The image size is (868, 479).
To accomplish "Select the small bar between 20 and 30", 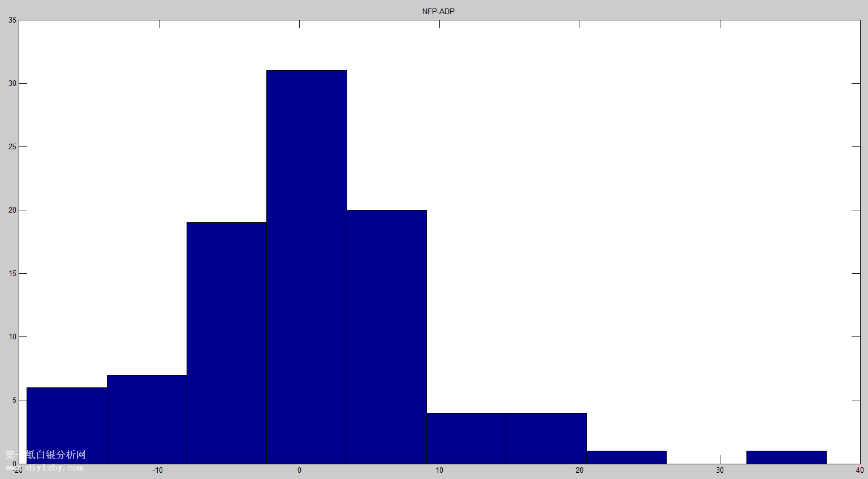I will (627, 457).
